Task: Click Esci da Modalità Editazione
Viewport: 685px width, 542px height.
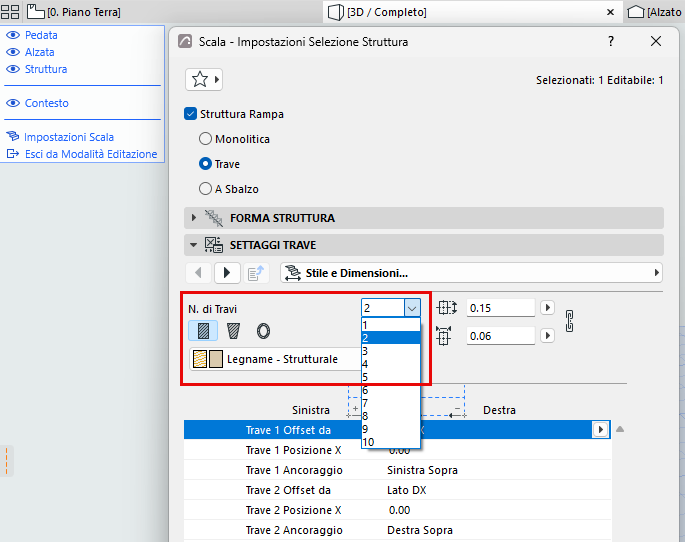Action: click(91, 154)
